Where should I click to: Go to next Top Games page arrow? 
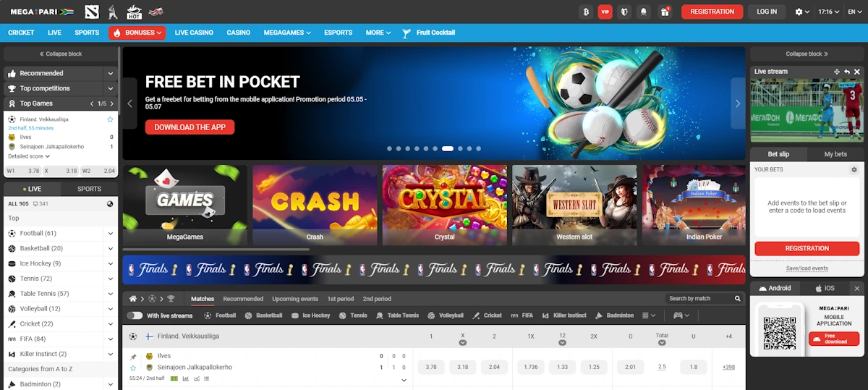point(112,103)
